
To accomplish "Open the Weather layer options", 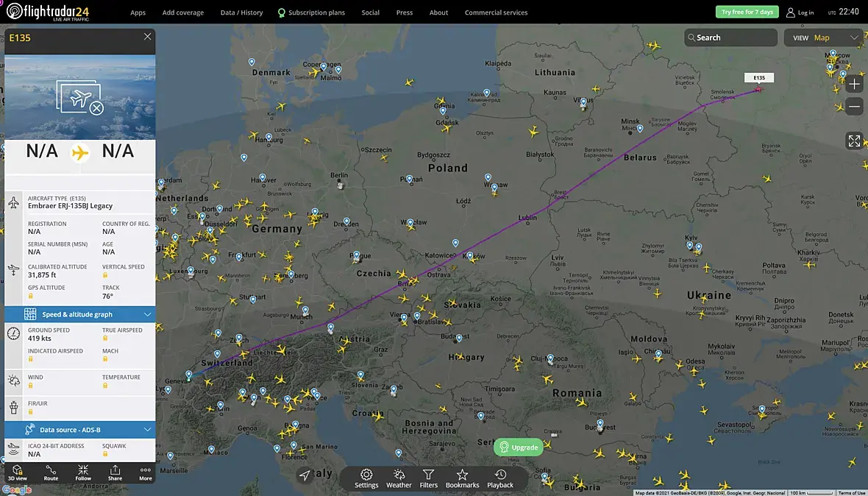I will pos(399,479).
